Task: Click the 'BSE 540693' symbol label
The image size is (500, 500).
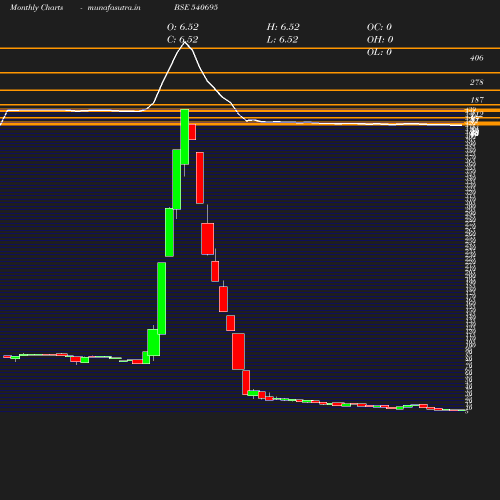Action: tap(196, 7)
